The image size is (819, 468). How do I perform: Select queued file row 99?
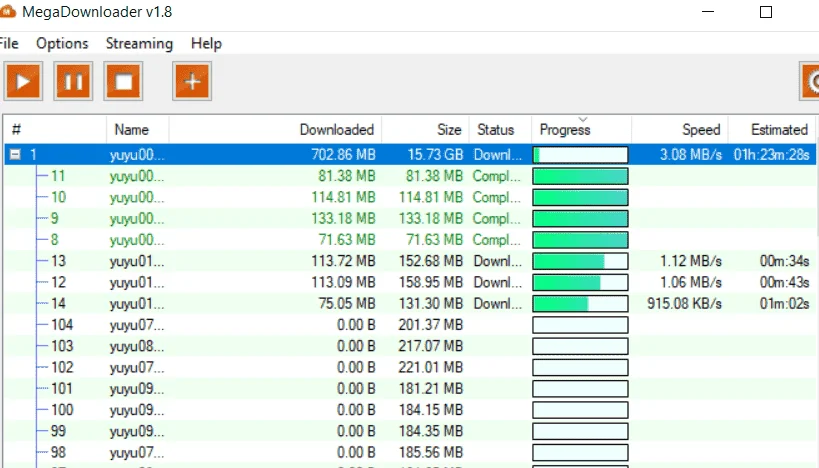pos(410,431)
